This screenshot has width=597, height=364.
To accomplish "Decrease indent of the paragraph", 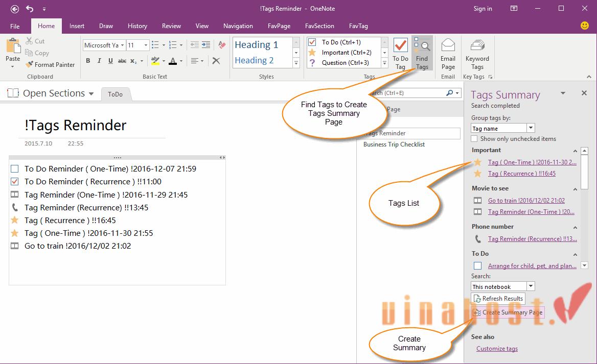I will click(195, 45).
